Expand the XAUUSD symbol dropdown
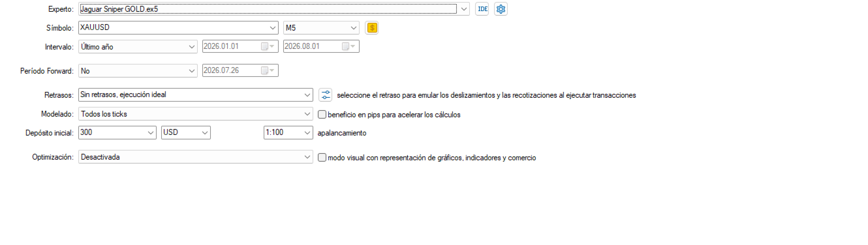The height and width of the screenshot is (245, 868). coord(273,28)
